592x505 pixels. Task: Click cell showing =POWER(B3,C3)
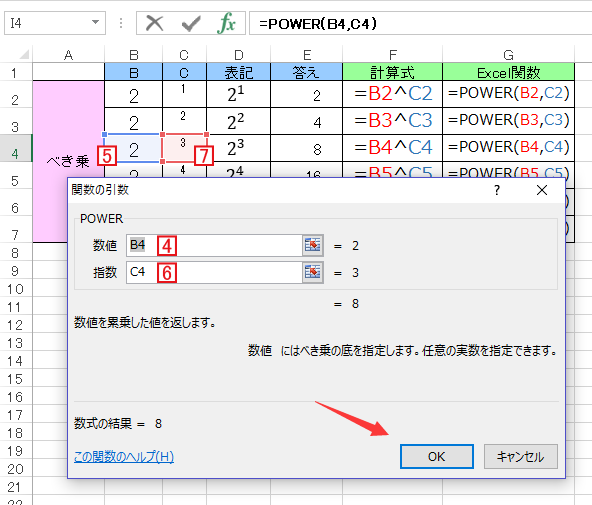point(508,121)
